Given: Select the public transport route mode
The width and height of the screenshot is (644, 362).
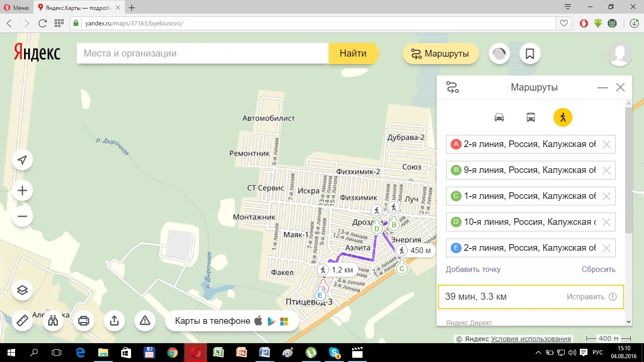Looking at the screenshot, I should click(x=531, y=117).
